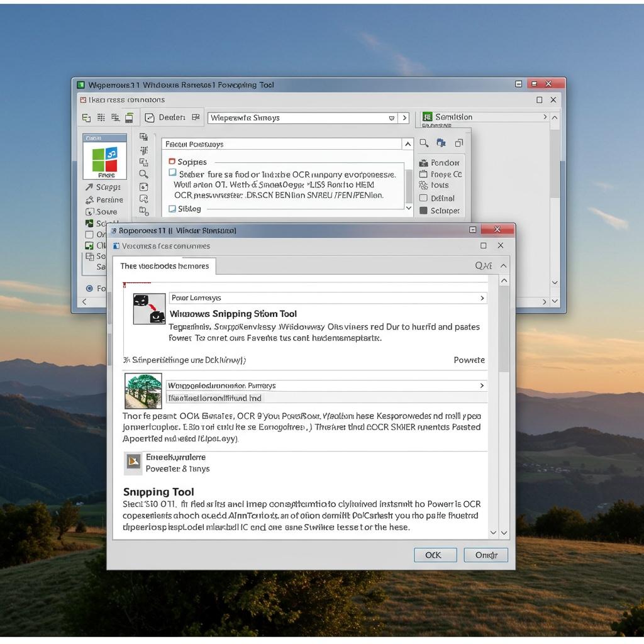Click the Scrpp arrow icon in the left sidebar

(x=89, y=187)
